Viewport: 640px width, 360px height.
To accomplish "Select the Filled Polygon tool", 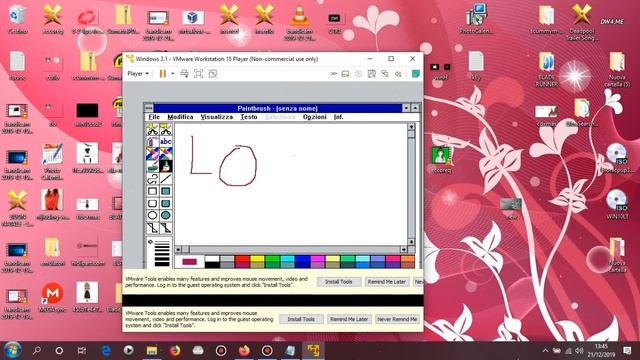I will tap(165, 227).
